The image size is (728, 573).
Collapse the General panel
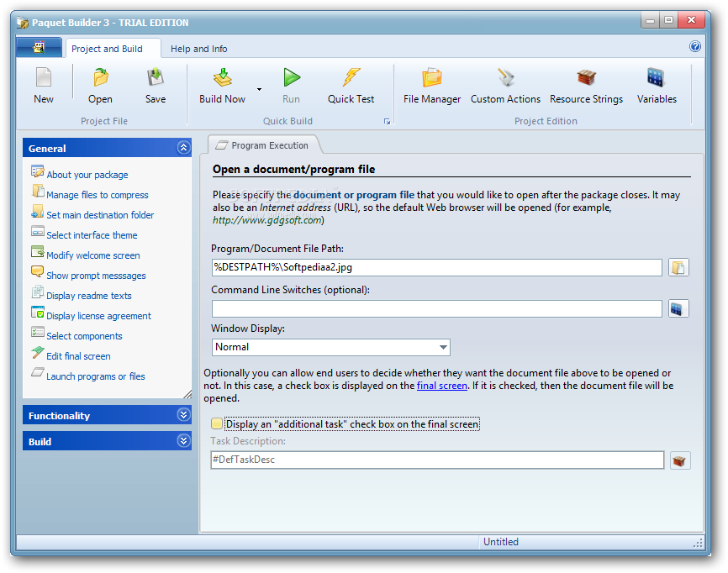[x=183, y=148]
